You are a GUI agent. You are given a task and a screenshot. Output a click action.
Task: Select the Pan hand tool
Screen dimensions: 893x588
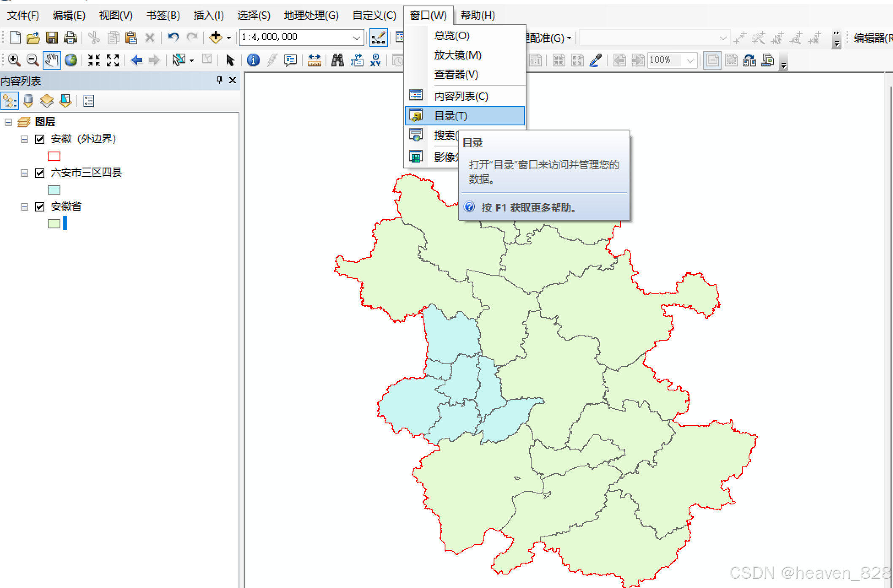52,60
